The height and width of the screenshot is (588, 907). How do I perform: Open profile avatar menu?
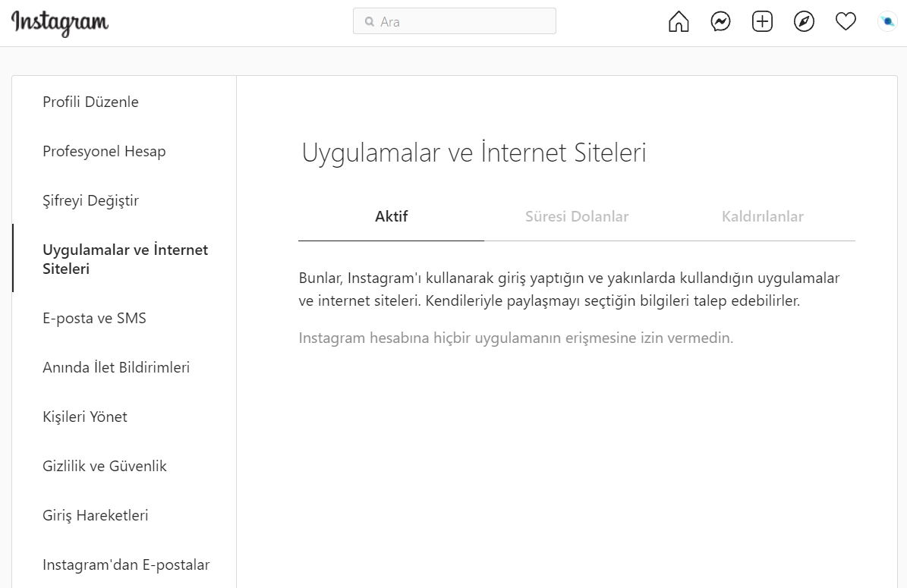coord(887,22)
